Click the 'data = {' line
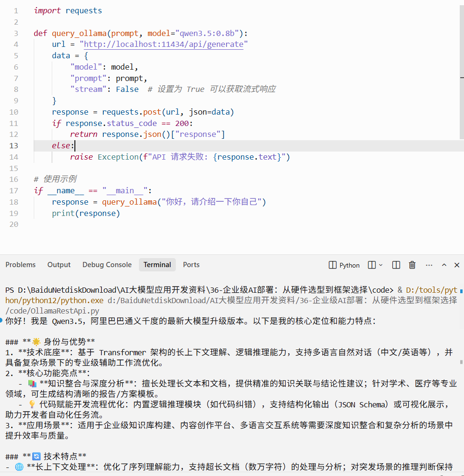The width and height of the screenshot is (464, 476). [70, 55]
